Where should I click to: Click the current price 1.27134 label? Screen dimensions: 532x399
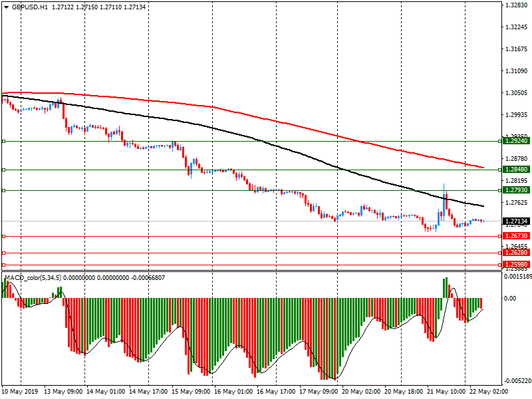coord(517,221)
